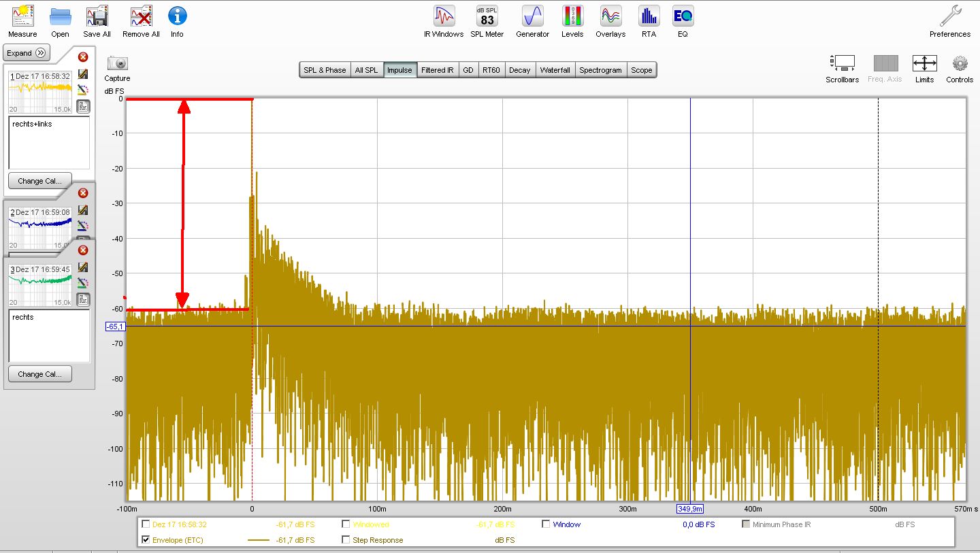
Task: Select measurement 3 thumbnail Dez 17 16:59:45
Action: click(40, 284)
